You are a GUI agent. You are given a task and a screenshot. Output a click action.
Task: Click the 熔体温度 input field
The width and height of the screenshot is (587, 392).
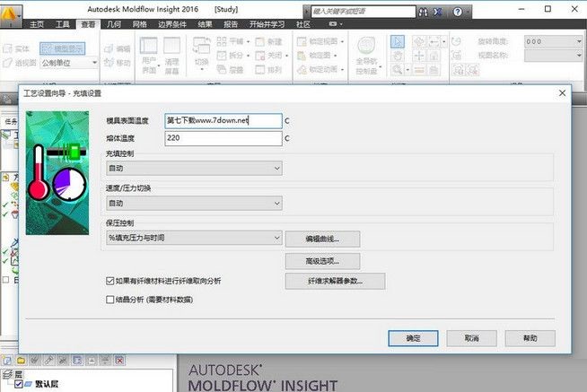(x=223, y=138)
